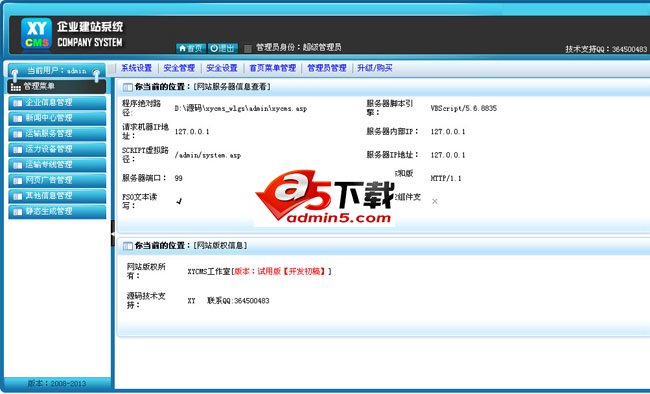
Task: Click the 退出 logout button
Action: (223, 48)
